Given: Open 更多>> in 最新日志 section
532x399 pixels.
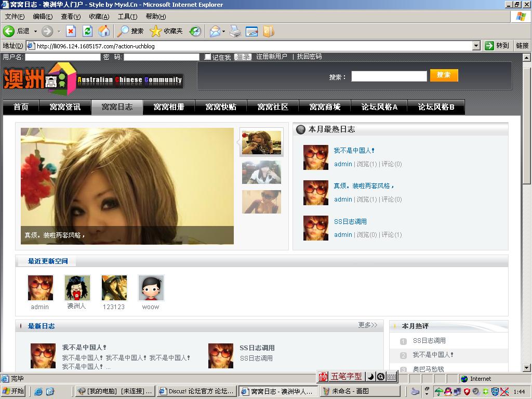Looking at the screenshot, I should pos(368,325).
